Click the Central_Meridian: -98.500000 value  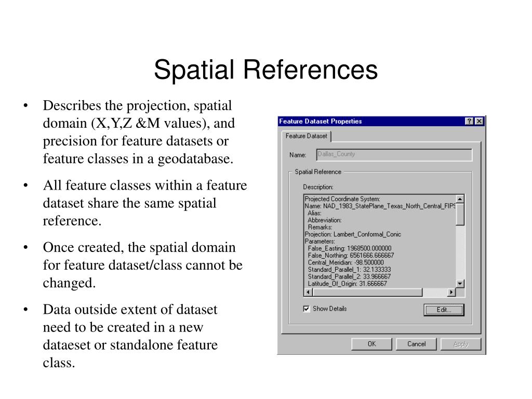click(x=346, y=262)
